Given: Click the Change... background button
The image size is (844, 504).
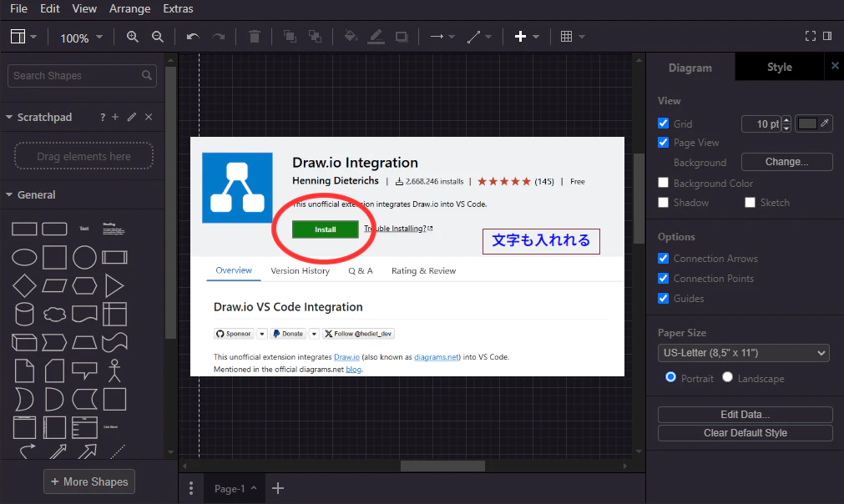Looking at the screenshot, I should click(786, 162).
